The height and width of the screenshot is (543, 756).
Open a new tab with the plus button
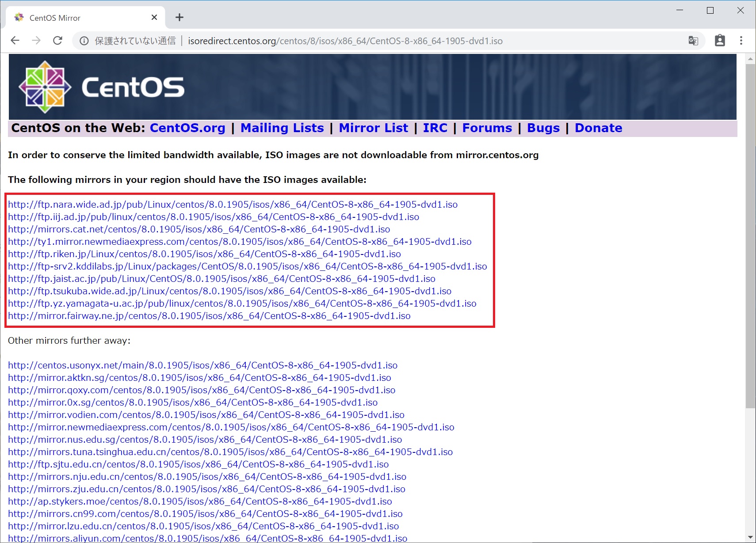click(179, 17)
